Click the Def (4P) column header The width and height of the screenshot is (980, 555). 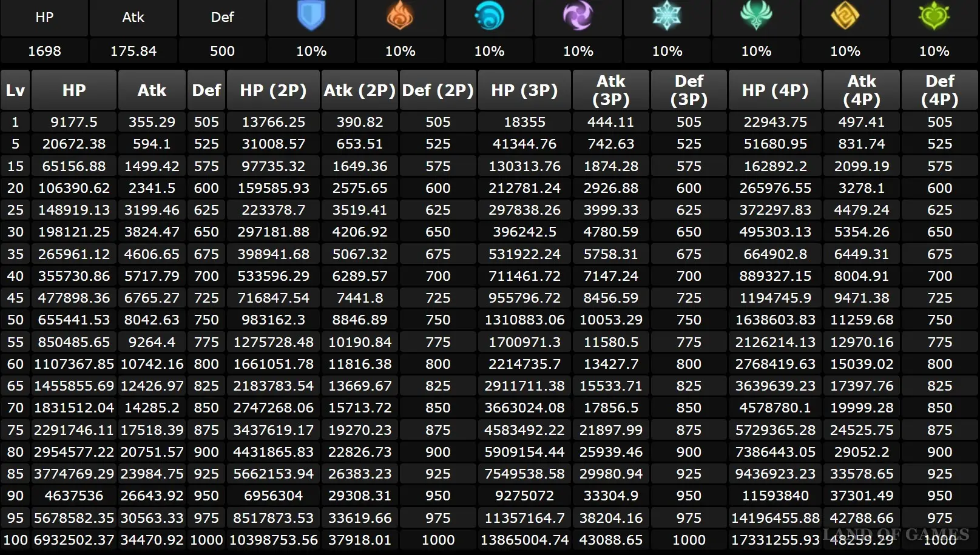(x=939, y=90)
